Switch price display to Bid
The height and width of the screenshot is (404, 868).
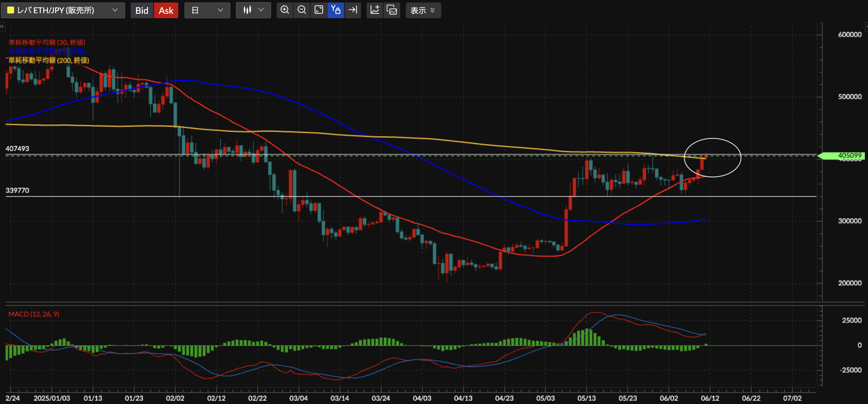(x=142, y=10)
